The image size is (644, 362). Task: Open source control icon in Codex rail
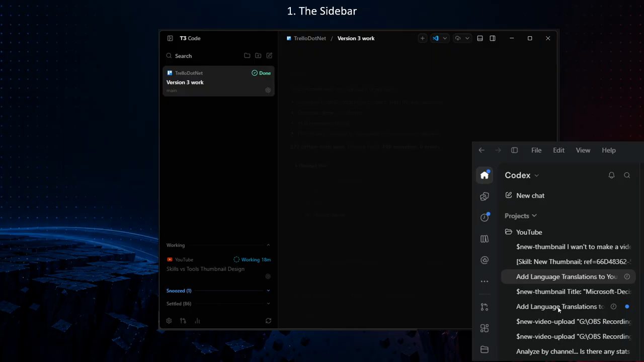click(x=485, y=307)
